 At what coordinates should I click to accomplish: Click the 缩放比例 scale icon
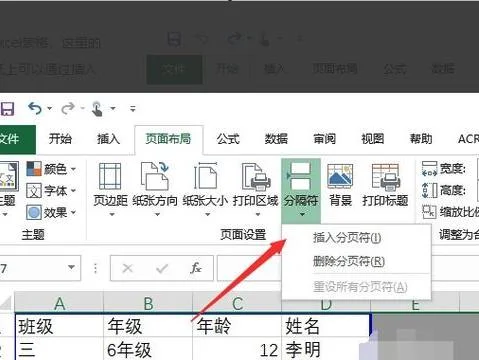tap(429, 212)
